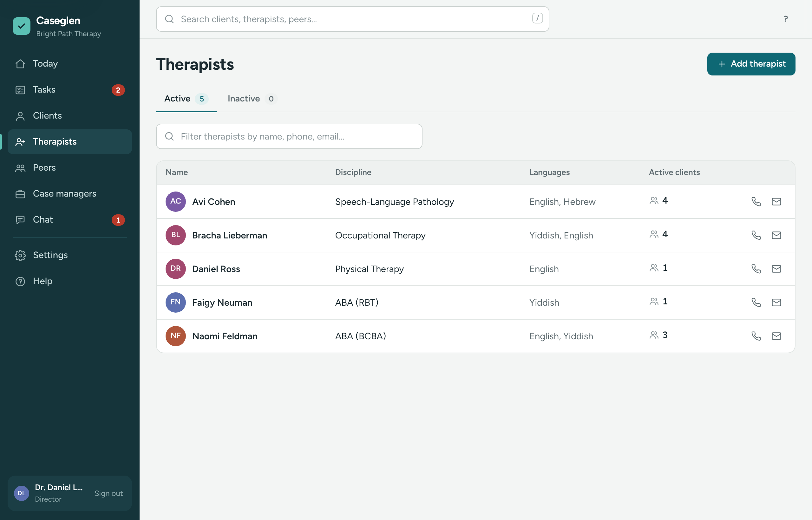Click the AC avatar for Avi Cohen

click(x=176, y=202)
